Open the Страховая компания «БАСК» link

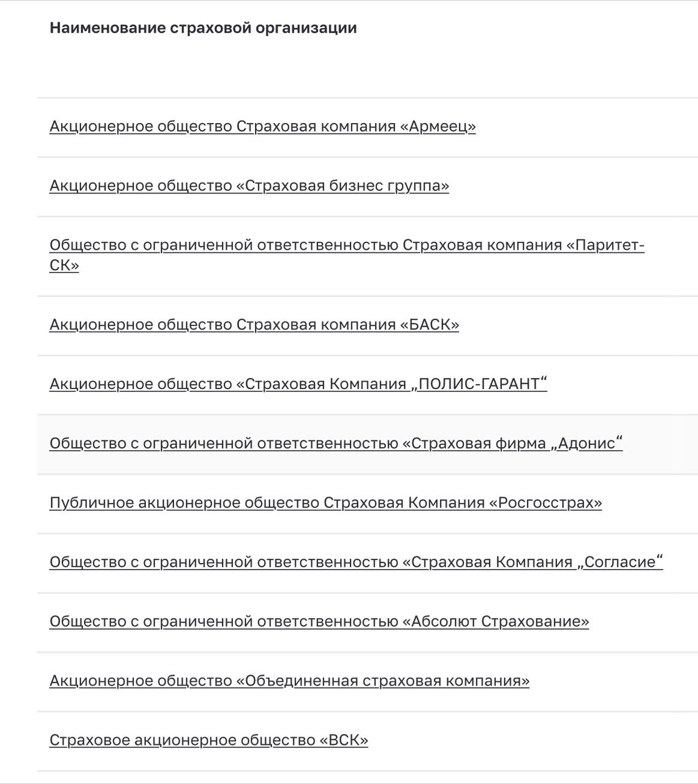[x=254, y=325]
